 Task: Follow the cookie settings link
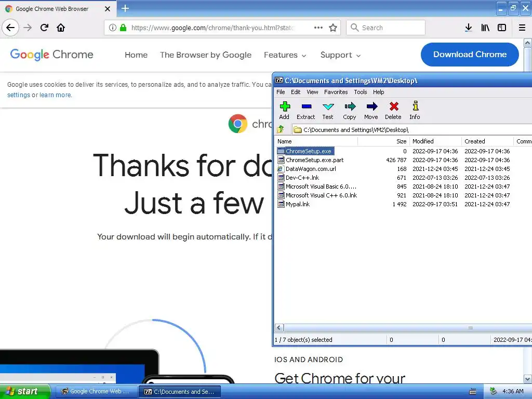pos(19,95)
